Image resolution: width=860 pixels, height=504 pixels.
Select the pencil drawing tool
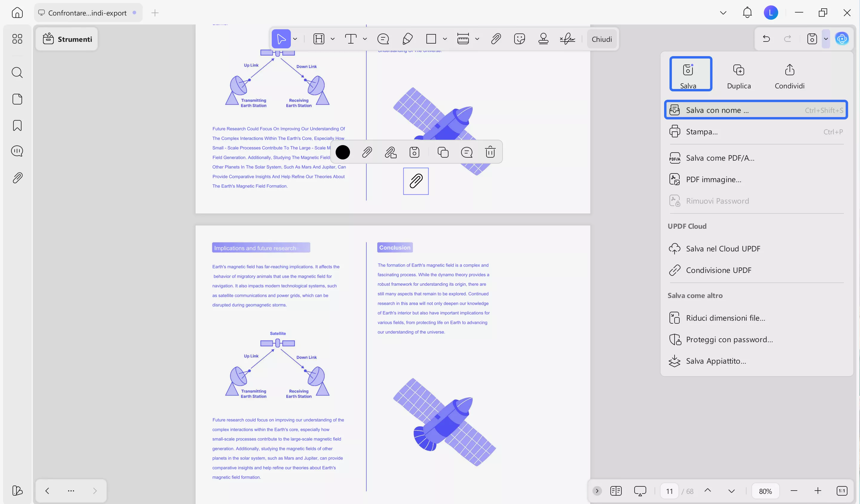point(408,39)
